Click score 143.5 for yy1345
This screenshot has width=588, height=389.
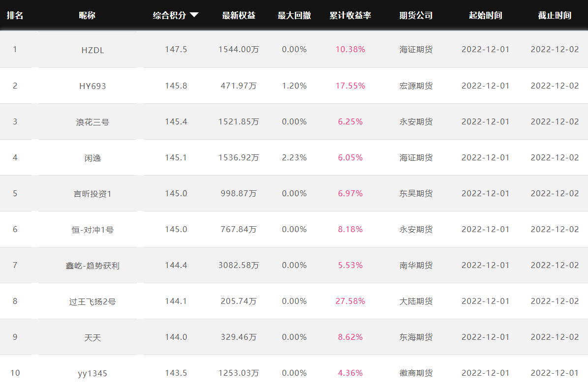176,373
